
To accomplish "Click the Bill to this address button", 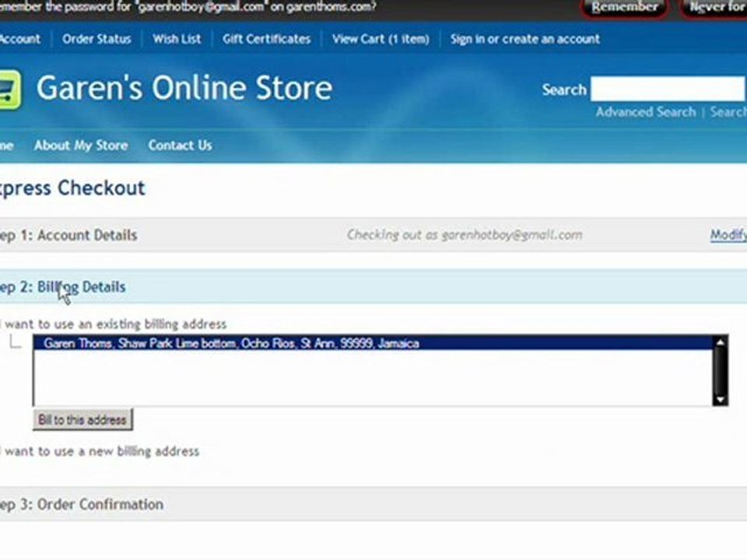I will click(x=82, y=419).
